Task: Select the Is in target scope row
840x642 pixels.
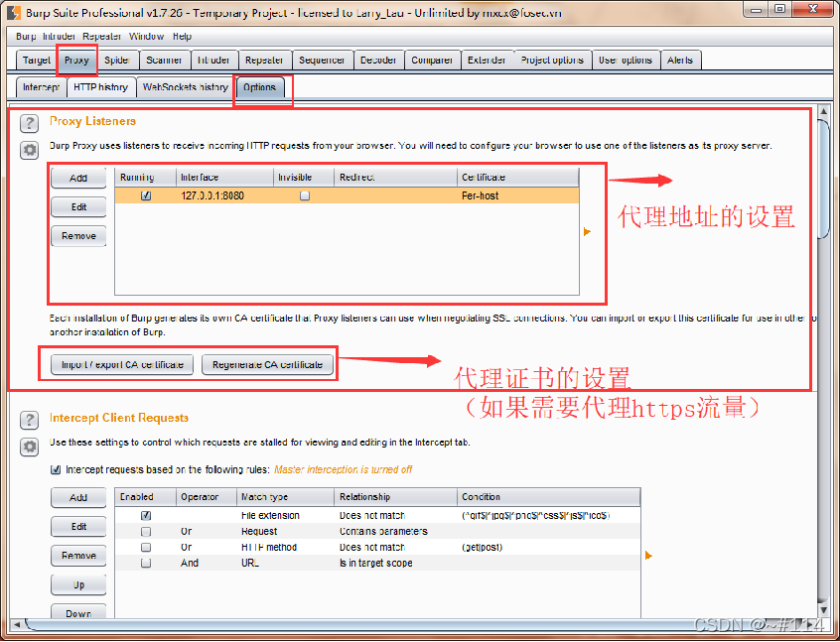Action: (x=377, y=564)
